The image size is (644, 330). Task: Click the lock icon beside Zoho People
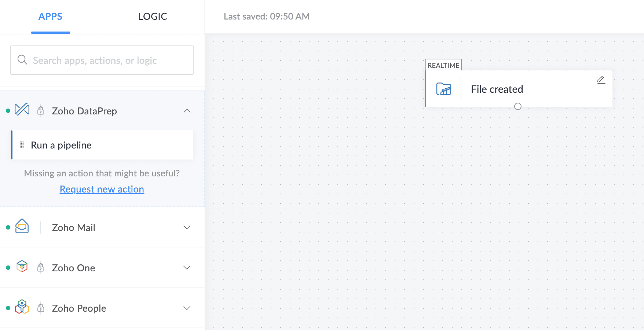tap(41, 308)
